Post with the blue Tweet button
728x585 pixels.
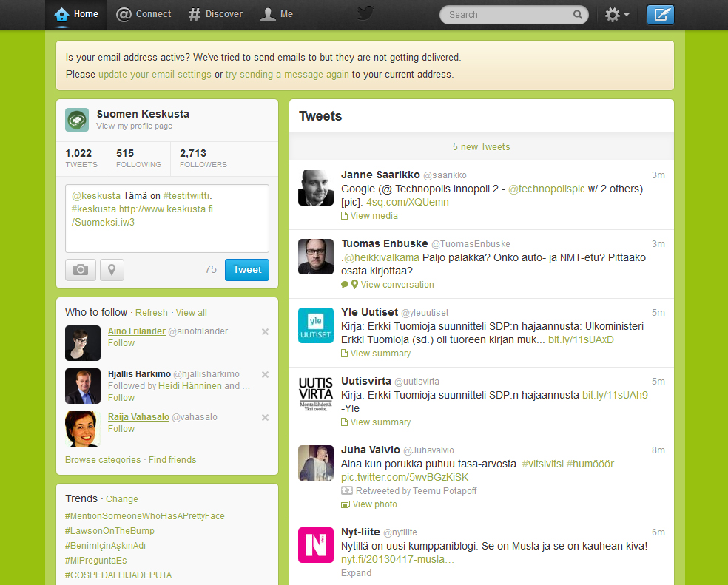pos(247,270)
